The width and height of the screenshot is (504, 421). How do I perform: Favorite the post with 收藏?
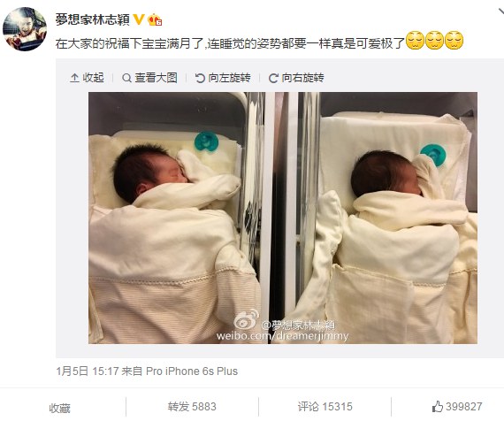point(60,408)
